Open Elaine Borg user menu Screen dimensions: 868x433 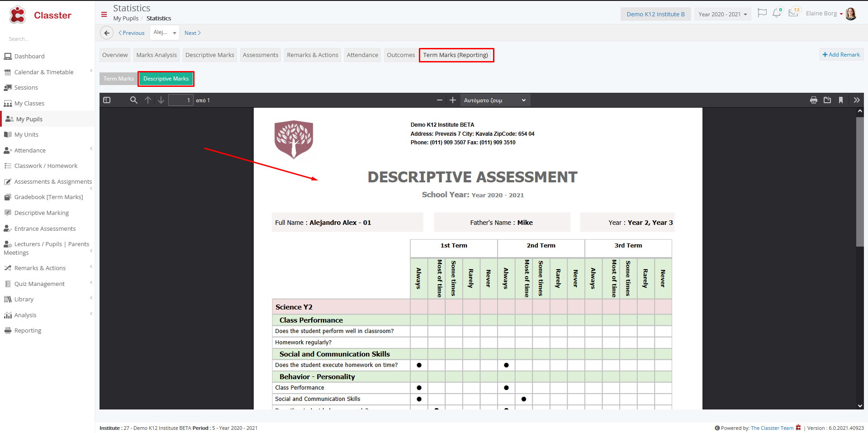click(x=824, y=14)
